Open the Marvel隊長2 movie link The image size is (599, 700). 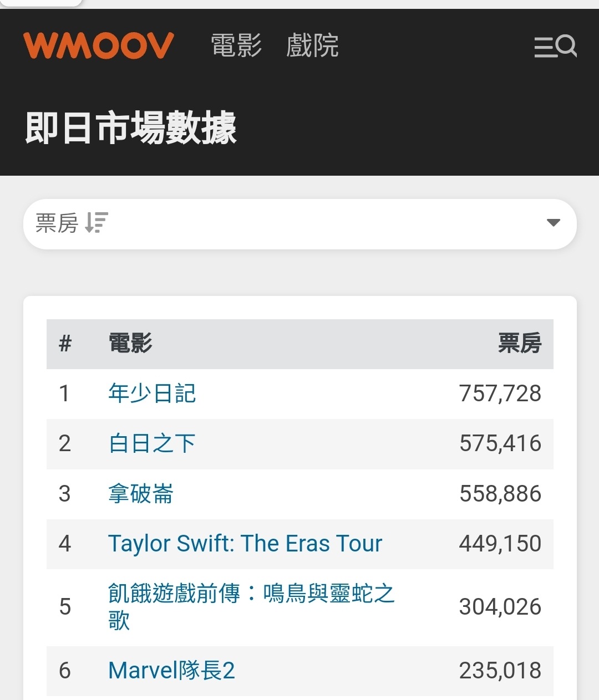point(171,671)
